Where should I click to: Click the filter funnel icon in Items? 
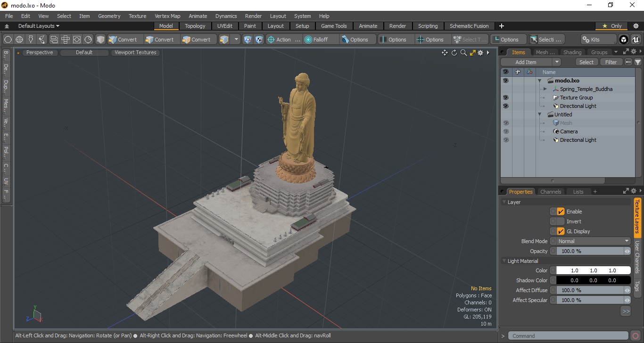coord(637,62)
